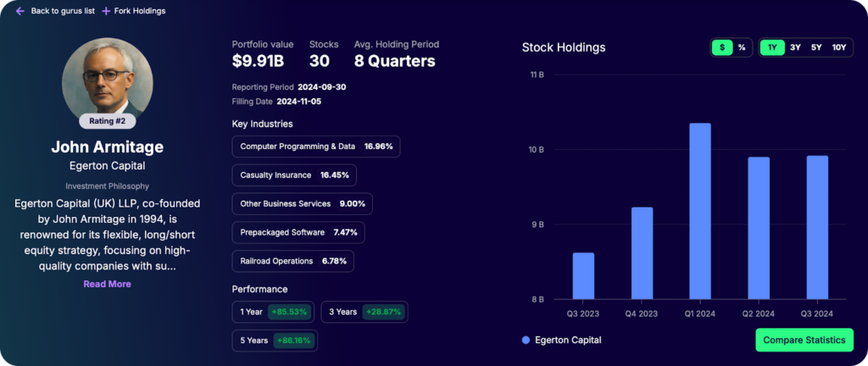
Task: Click the Compare Statistics button
Action: [x=804, y=340]
